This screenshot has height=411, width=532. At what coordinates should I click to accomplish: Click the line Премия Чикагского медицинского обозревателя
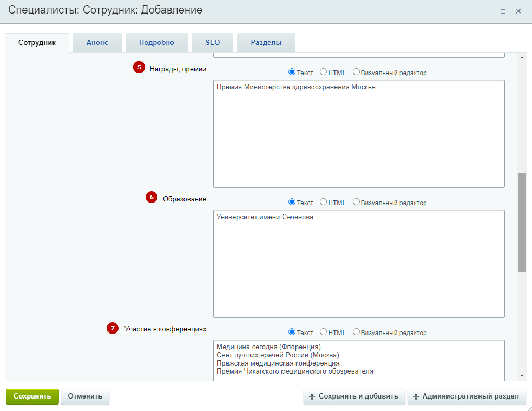295,371
